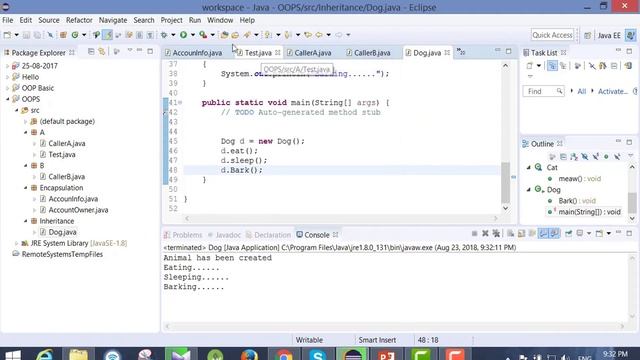This screenshot has width=640, height=360.
Task: Click Remove All Terminated Launches double-X icon
Action: [496, 233]
